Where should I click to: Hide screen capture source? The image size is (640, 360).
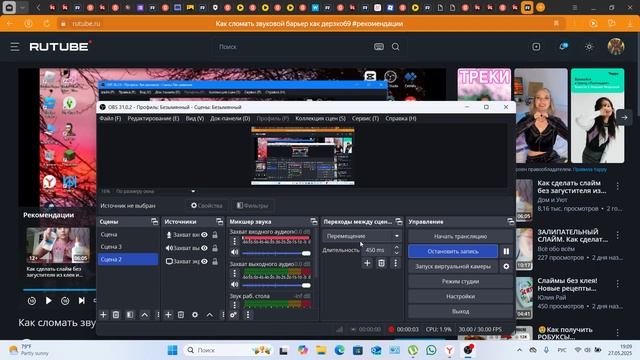click(x=204, y=261)
